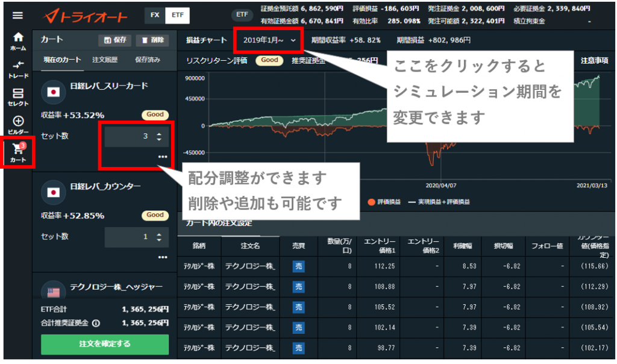
Task: Click Good badge of 日経レバ_スリーカード
Action: pyautogui.click(x=155, y=115)
